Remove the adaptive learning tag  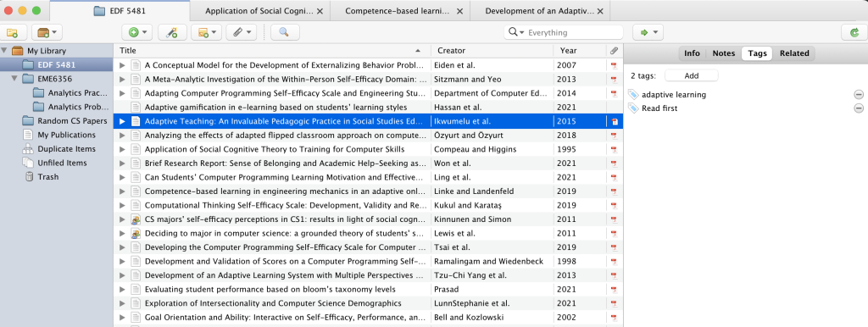[x=859, y=95]
